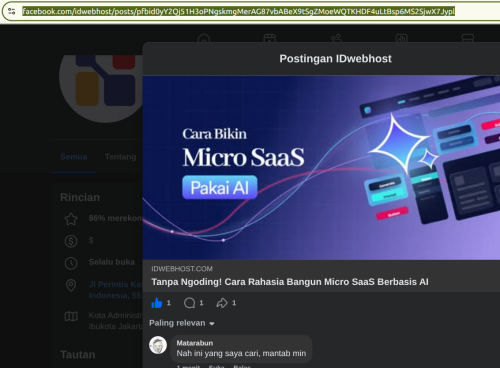Image resolution: width=500 pixels, height=368 pixels.
Task: Open the Reels video icon in top navigation
Action: click(270, 38)
